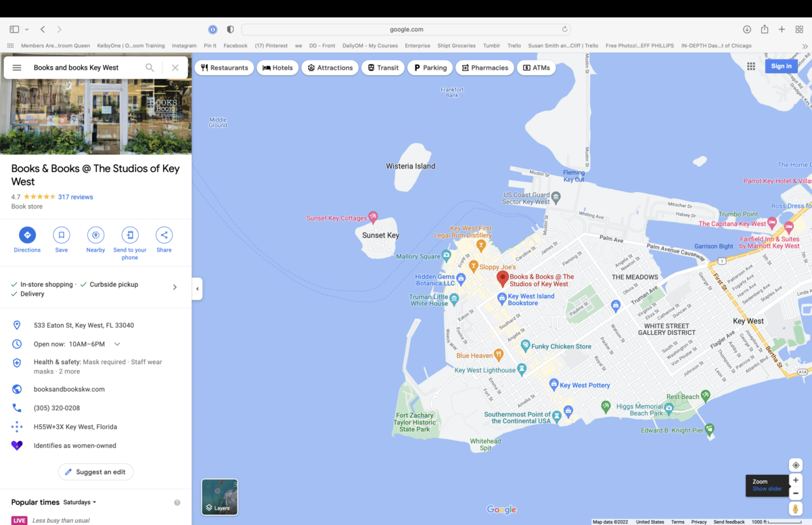Click the Nearby icon
This screenshot has width=812, height=525.
click(x=95, y=235)
